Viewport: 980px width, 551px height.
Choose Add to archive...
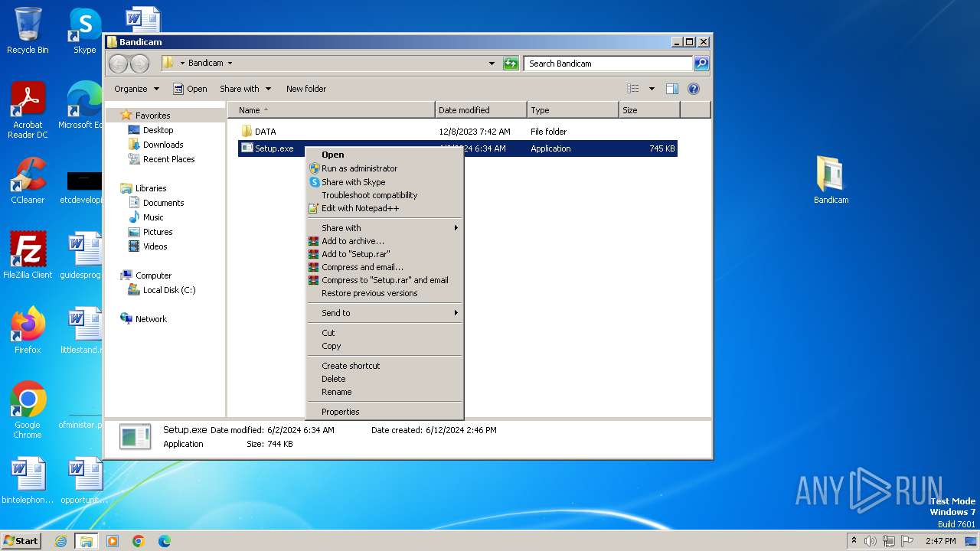tap(384, 241)
